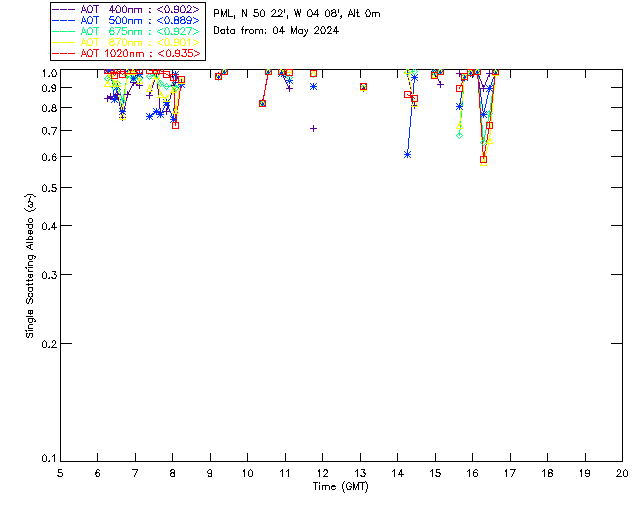The image size is (640, 512).
Task: Click the red square marker near 0.8 at 10.4h
Action: point(262,104)
